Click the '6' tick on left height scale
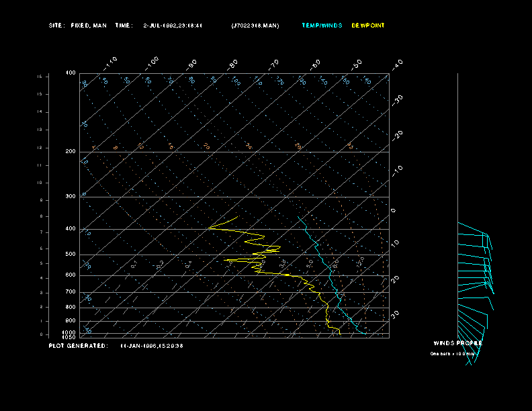The width and height of the screenshot is (532, 411). 42,248
